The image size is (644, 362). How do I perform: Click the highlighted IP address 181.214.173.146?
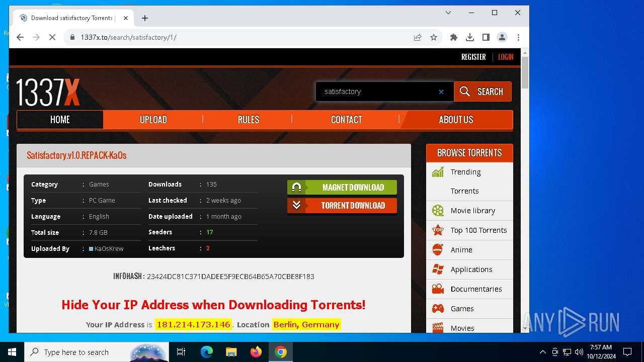click(x=193, y=324)
